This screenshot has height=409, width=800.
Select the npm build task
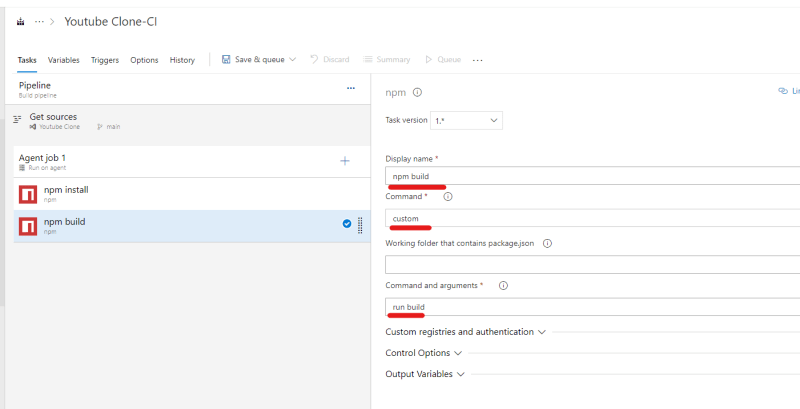coord(192,226)
